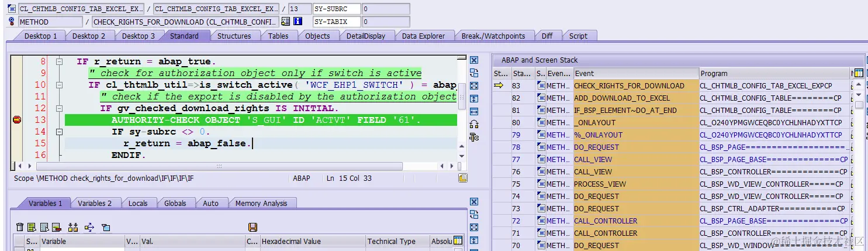Image resolution: width=868 pixels, height=251 pixels.
Task: Click METH icon in stack row 83
Action: pos(541,86)
